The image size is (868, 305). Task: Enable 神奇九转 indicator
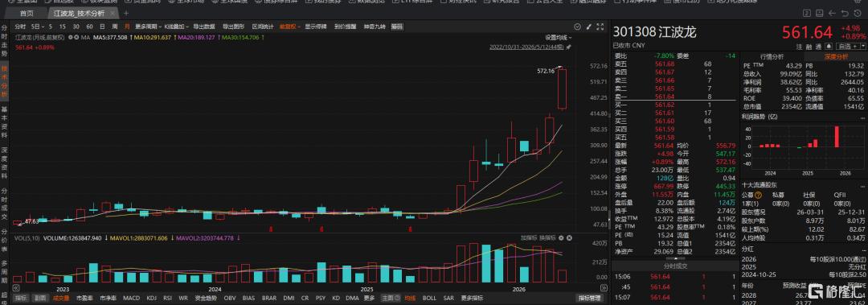(x=375, y=26)
